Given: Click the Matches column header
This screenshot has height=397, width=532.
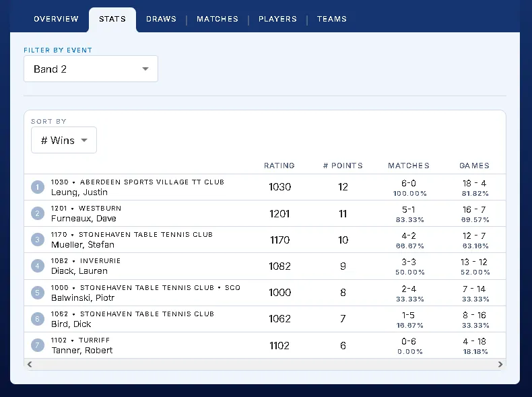Looking at the screenshot, I should pyautogui.click(x=409, y=166).
